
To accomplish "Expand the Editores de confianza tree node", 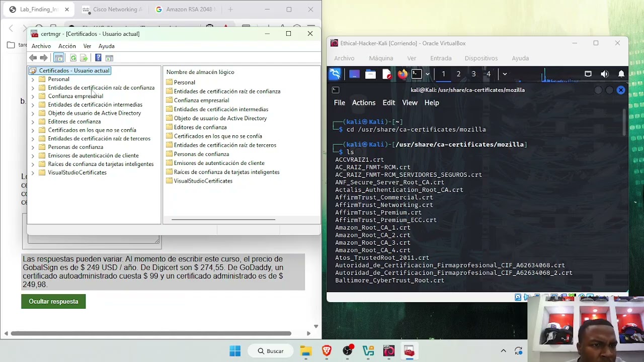I will pyautogui.click(x=33, y=122).
